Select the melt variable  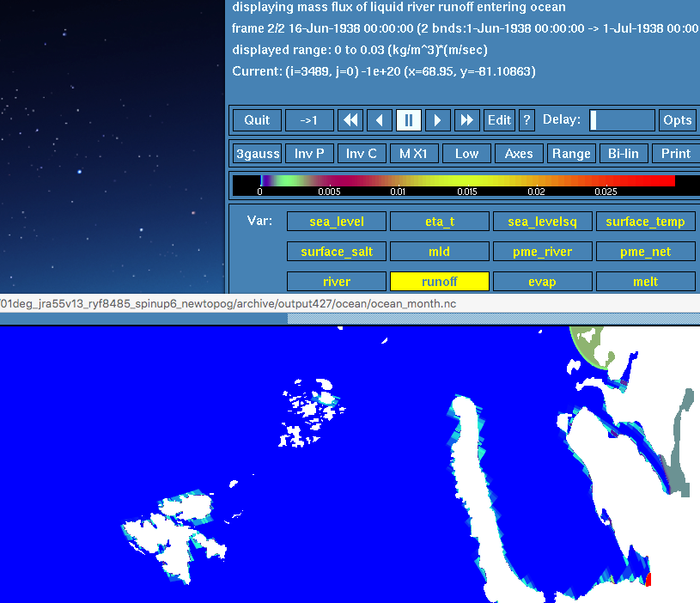(x=646, y=282)
